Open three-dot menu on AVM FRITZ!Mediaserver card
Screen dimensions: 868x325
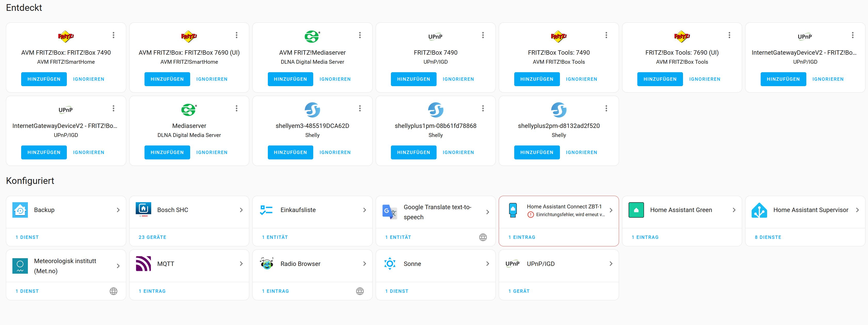[x=359, y=35]
